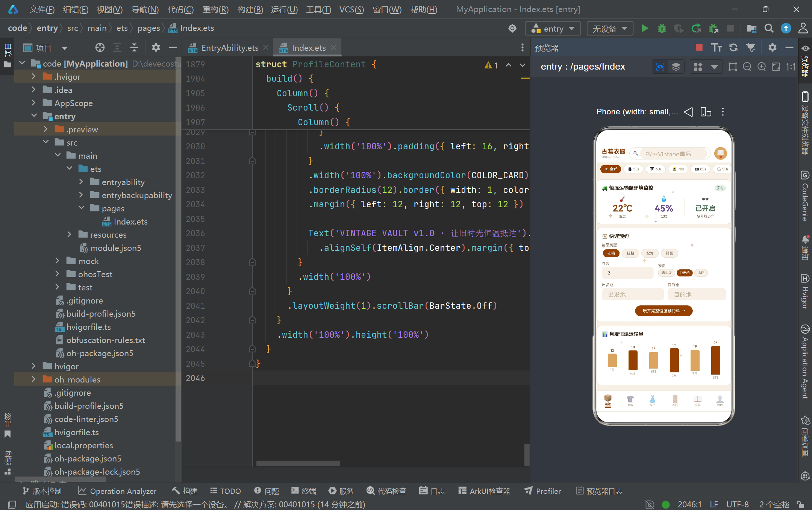Viewport: 812px width, 510px height.
Task: Toggle the layers view icon in previewer
Action: pos(676,67)
